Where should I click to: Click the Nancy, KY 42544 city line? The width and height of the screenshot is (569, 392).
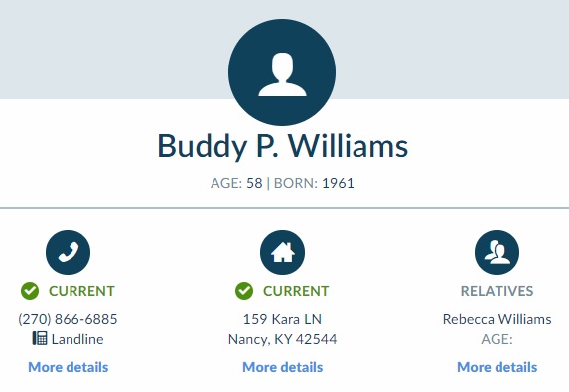282,339
